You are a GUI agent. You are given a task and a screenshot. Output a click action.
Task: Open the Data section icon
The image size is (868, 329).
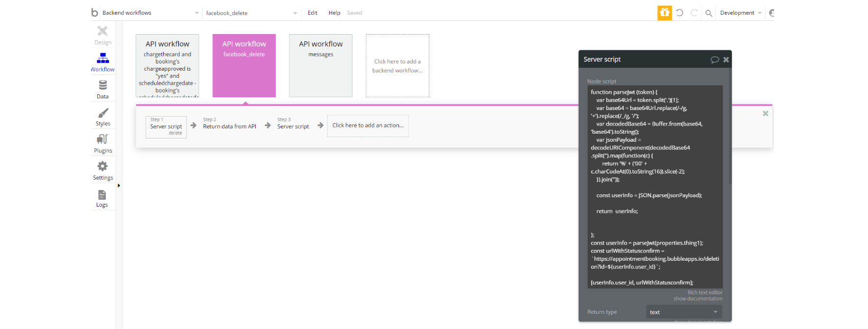[102, 85]
